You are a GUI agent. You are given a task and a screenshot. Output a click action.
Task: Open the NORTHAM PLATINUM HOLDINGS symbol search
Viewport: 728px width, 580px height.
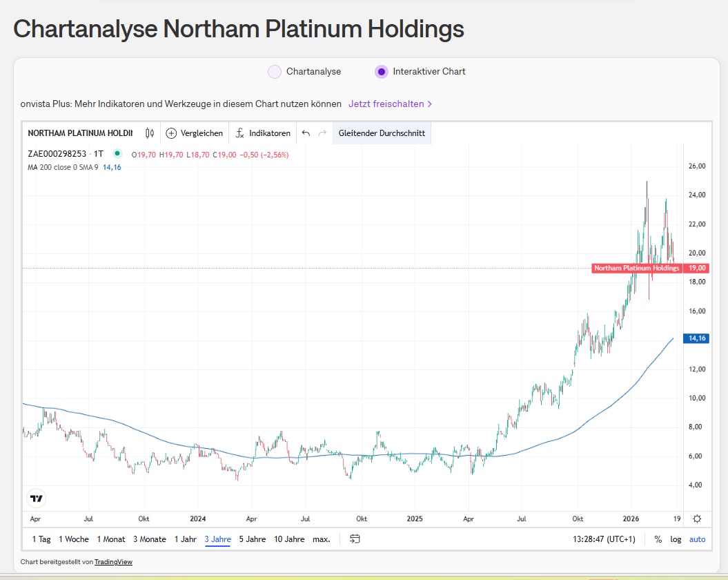tap(79, 133)
